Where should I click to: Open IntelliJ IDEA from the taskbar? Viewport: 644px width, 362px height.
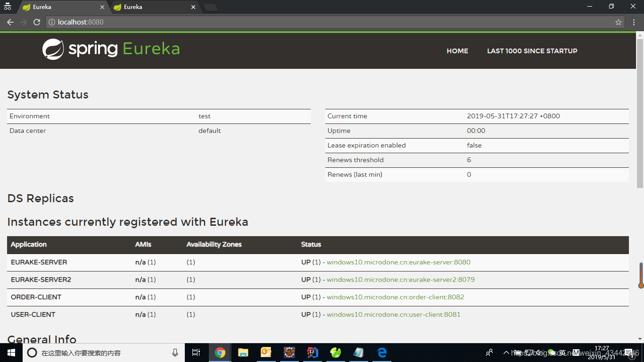(x=312, y=353)
